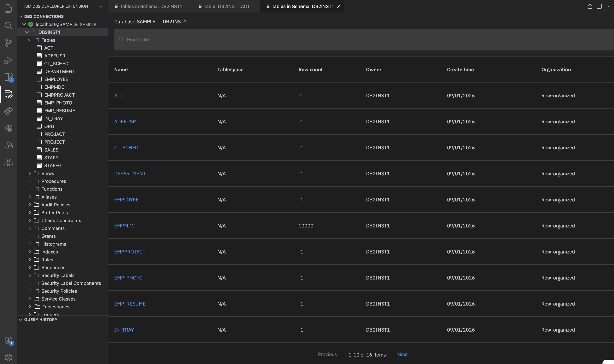The image size is (614, 364).
Task: Go to the Next page of tables
Action: (402, 354)
